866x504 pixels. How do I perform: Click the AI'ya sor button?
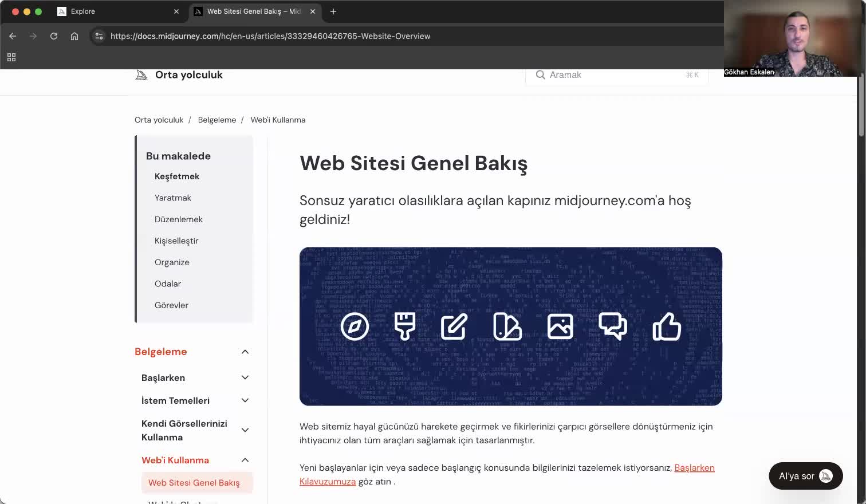point(806,476)
